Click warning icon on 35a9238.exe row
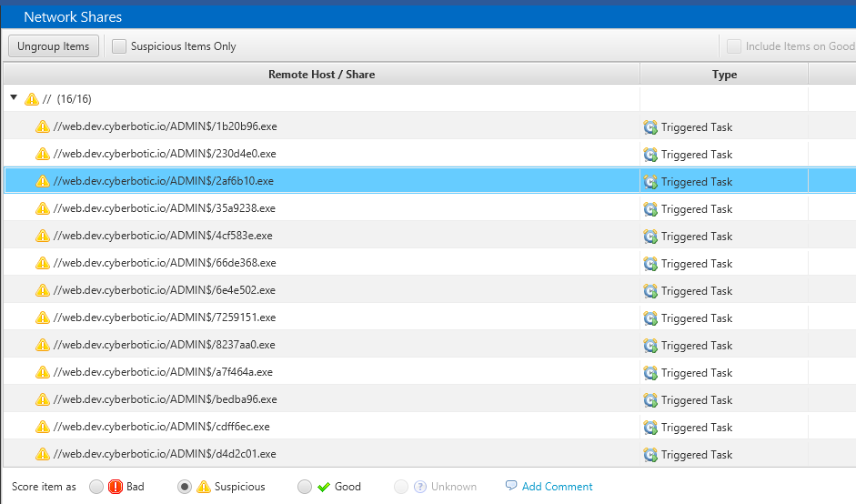 click(x=42, y=209)
